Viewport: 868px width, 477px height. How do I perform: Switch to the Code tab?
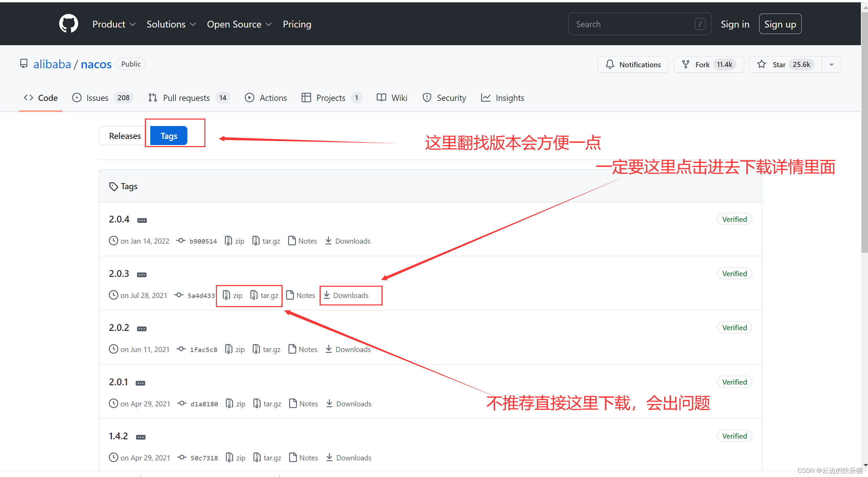click(41, 98)
